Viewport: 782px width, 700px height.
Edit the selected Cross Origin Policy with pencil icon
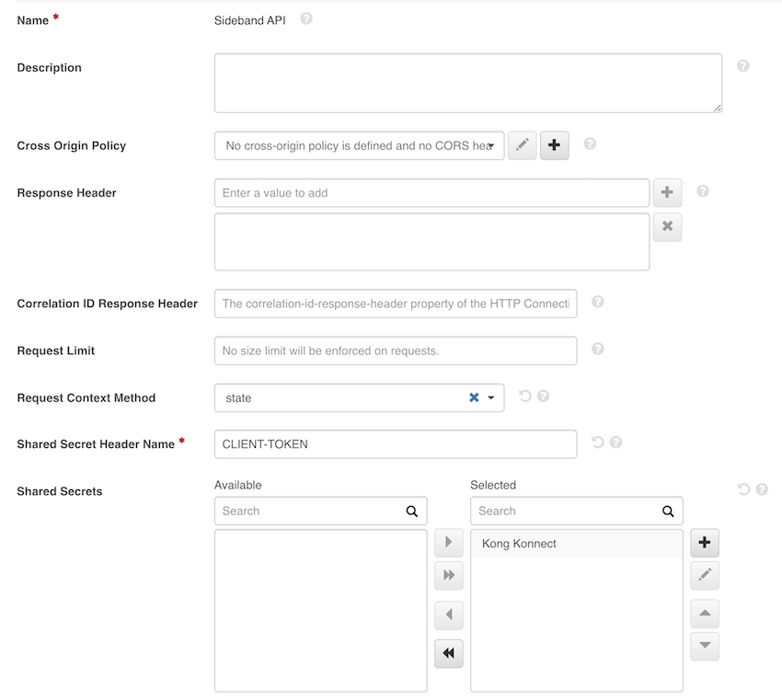point(522,145)
